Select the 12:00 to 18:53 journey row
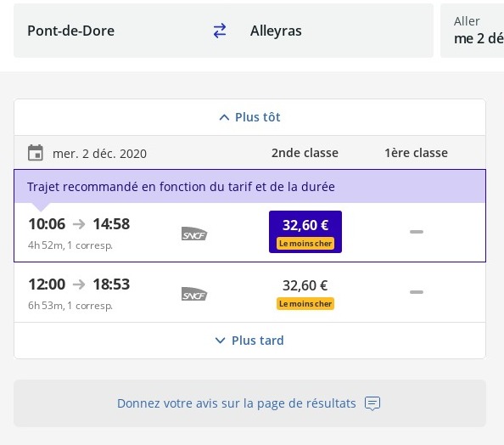504x445 pixels. click(249, 292)
